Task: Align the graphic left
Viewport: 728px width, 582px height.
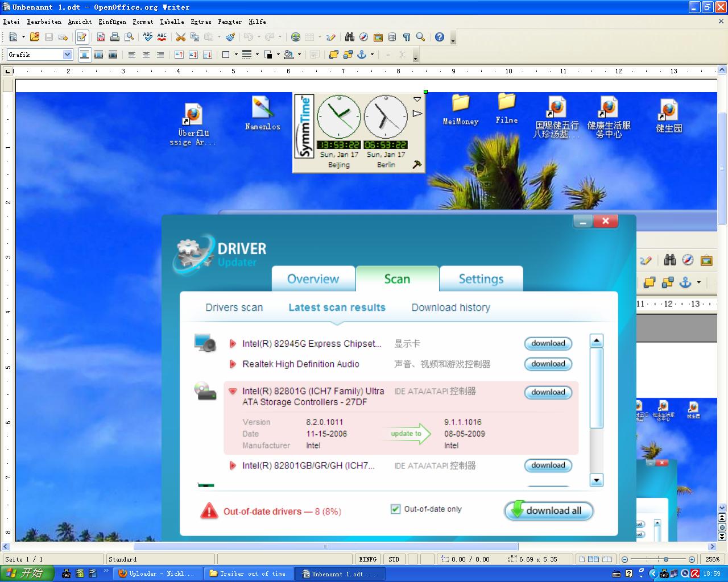Action: coord(132,55)
